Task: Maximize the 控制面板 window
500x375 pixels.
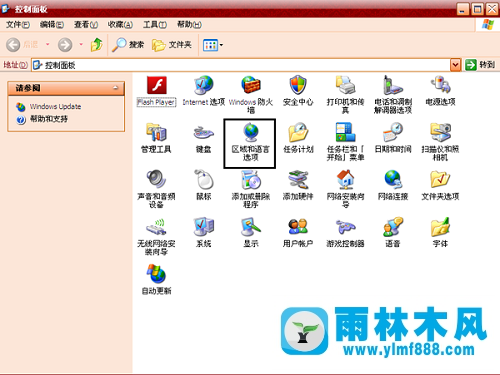Action: pos(477,9)
